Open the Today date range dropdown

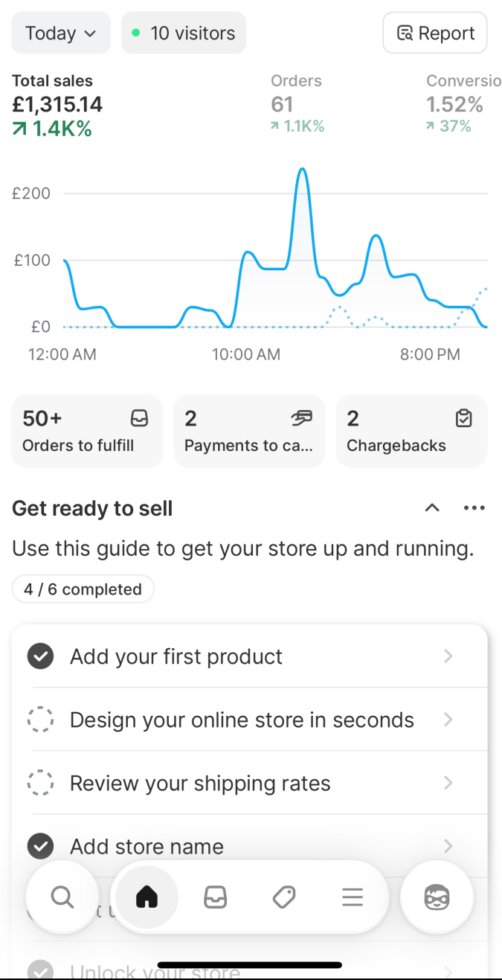[x=61, y=33]
